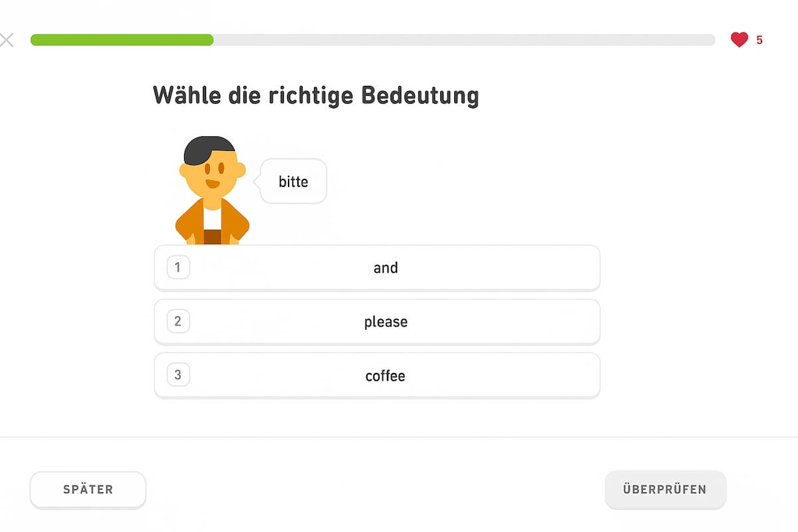The image size is (798, 532).
Task: Click the green lesson progress bar
Action: tap(120, 40)
